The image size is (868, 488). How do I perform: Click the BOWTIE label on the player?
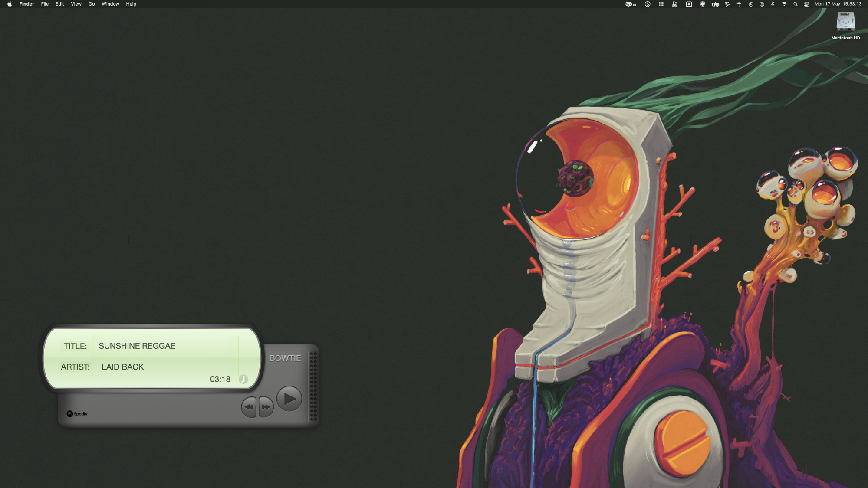(285, 358)
